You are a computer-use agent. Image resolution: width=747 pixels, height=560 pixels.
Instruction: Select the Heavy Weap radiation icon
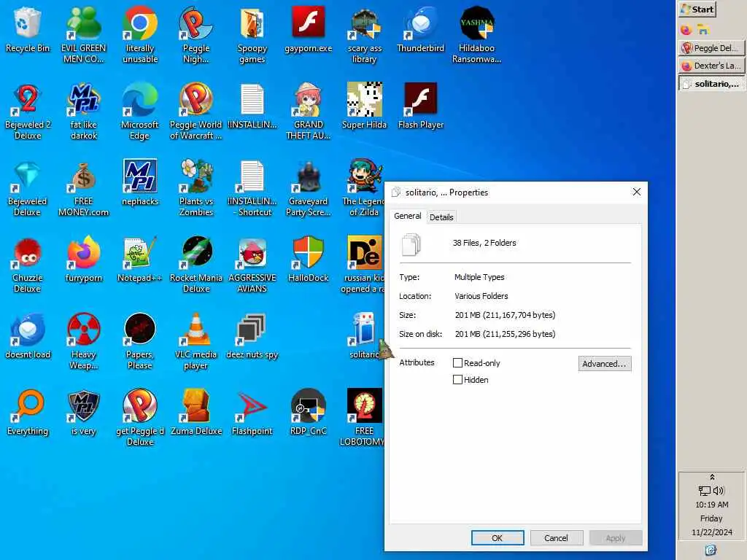(x=83, y=341)
